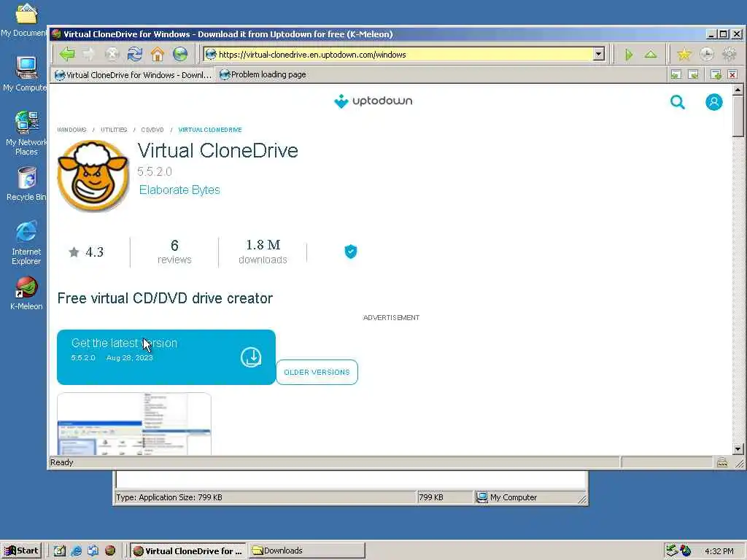This screenshot has height=560, width=747.
Task: Click the Uptodown logo
Action: coord(373,101)
